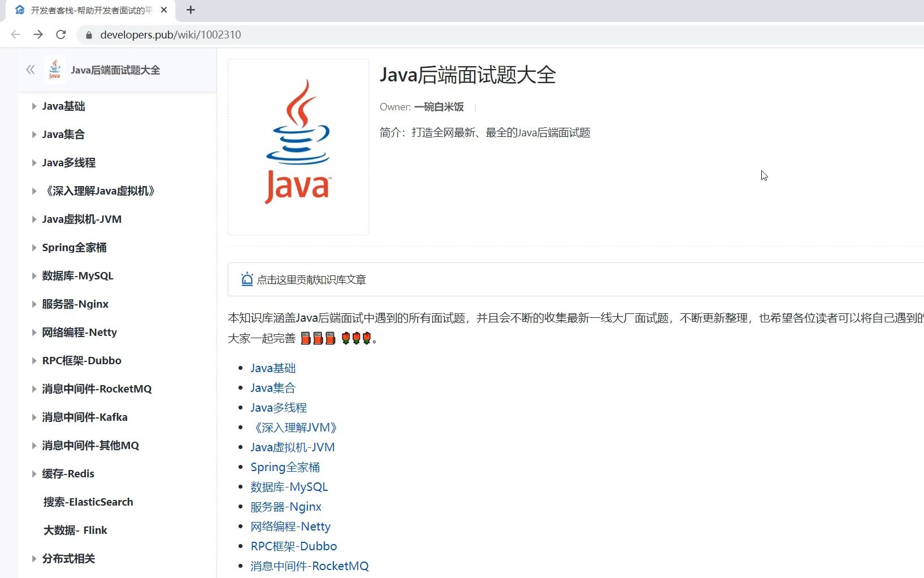Click the browser forward arrow
Image resolution: width=924 pixels, height=578 pixels.
pyautogui.click(x=38, y=34)
